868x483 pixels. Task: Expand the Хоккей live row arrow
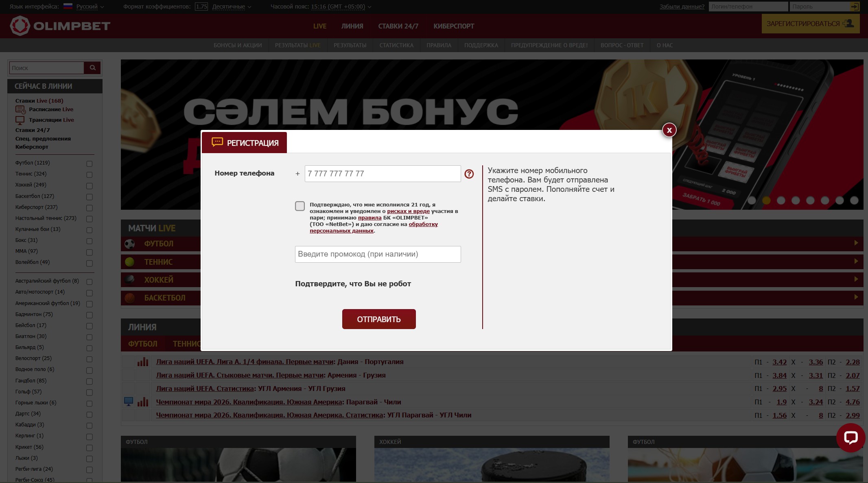pyautogui.click(x=856, y=279)
